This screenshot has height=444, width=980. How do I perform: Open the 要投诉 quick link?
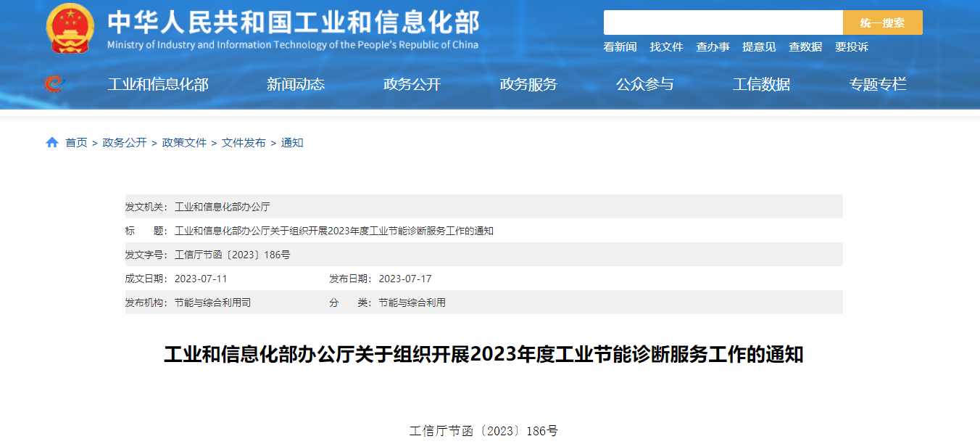click(852, 47)
